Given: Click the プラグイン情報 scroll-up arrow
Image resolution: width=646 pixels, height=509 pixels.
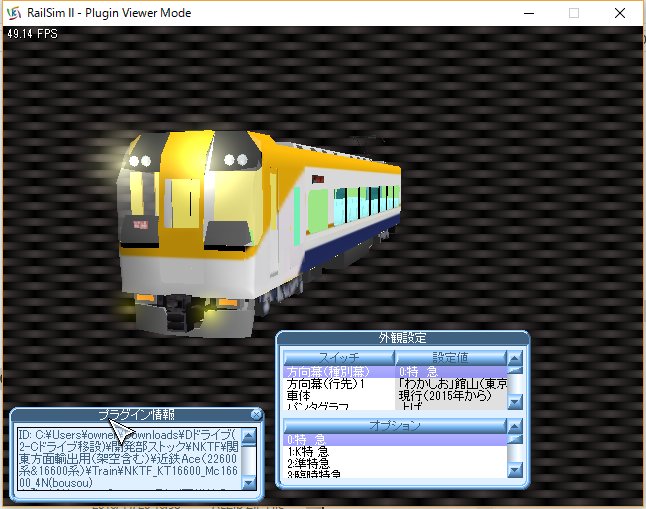Looking at the screenshot, I should click(x=249, y=436).
